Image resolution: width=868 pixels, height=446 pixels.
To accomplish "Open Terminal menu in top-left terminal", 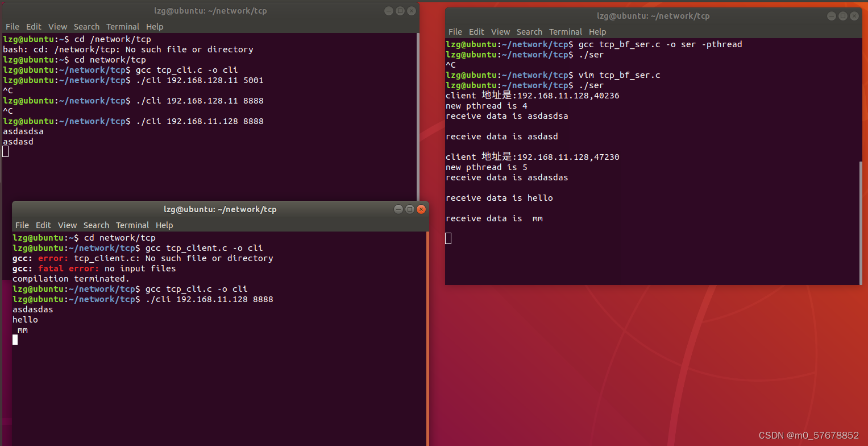I will point(123,27).
